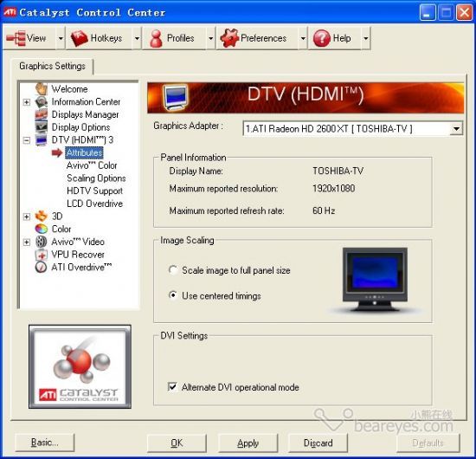Click the Display Options icon
The image size is (476, 459).
(41, 127)
